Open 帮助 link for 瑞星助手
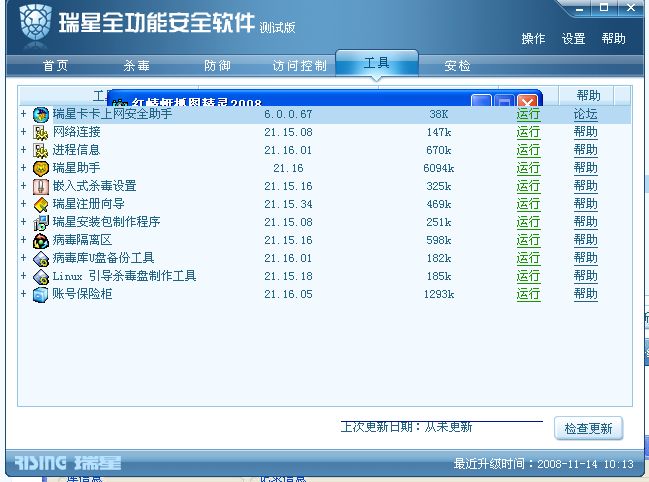This screenshot has height=482, width=649. point(586,168)
